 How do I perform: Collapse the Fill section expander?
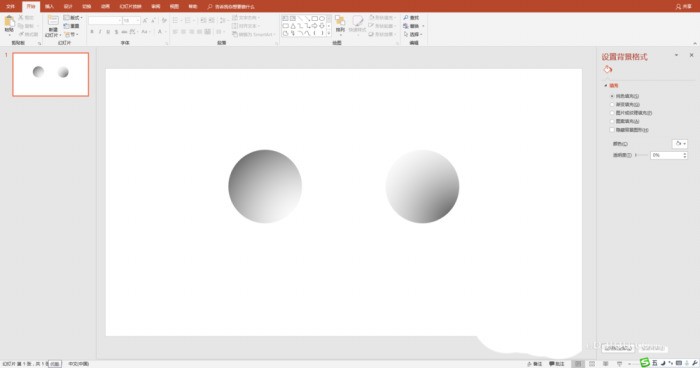(606, 86)
